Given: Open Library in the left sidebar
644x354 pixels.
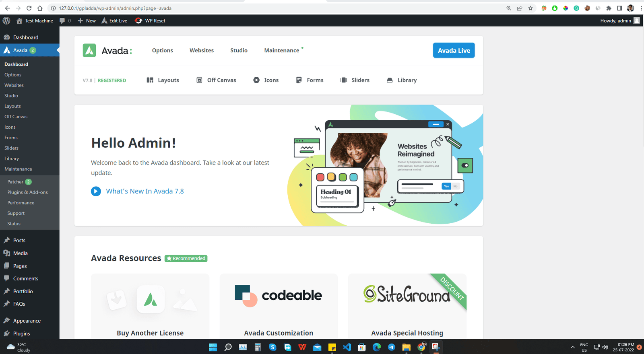Looking at the screenshot, I should click(12, 158).
